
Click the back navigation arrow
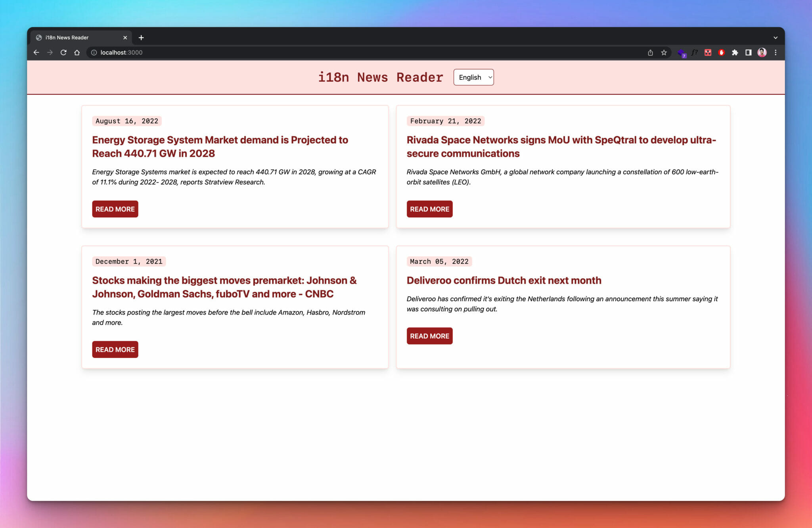pos(36,52)
